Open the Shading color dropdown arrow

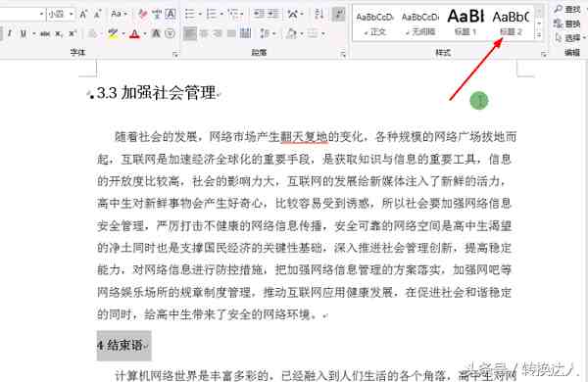(302, 33)
